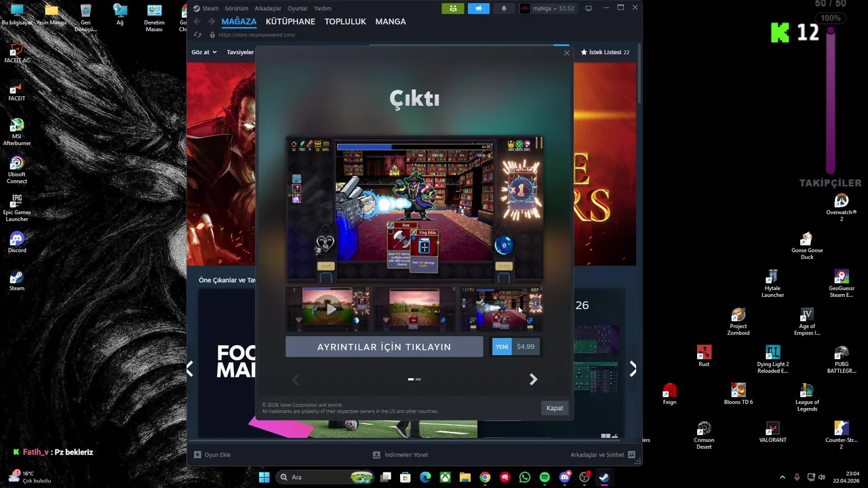Viewport: 868px width, 488px height.
Task: Open the Windows Start menu
Action: pyautogui.click(x=264, y=477)
